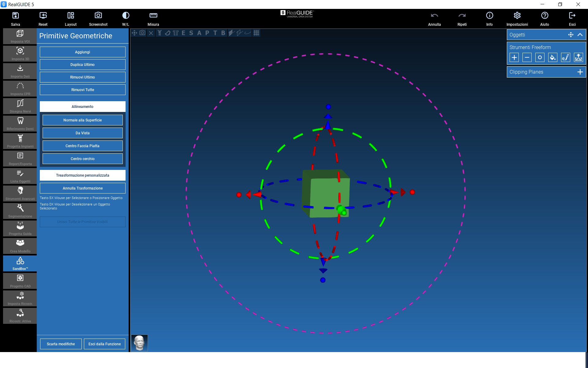This screenshot has height=368, width=588.
Task: Open Disegna Nervi sidebar tool
Action: [x=20, y=106]
